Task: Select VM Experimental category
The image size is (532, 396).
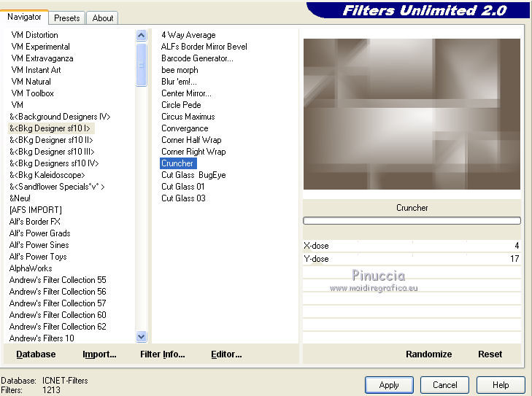Action: [40, 47]
